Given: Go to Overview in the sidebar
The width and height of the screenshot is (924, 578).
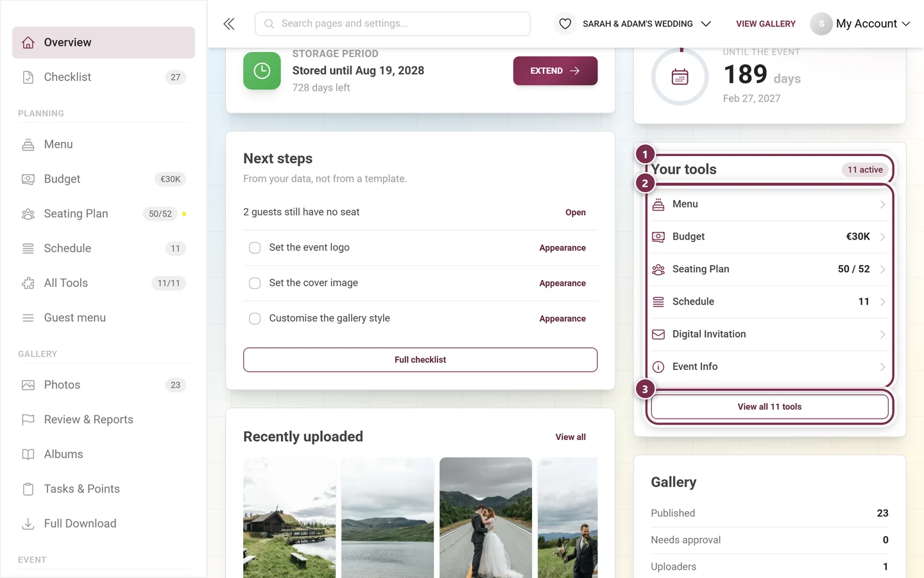Looking at the screenshot, I should coord(103,42).
